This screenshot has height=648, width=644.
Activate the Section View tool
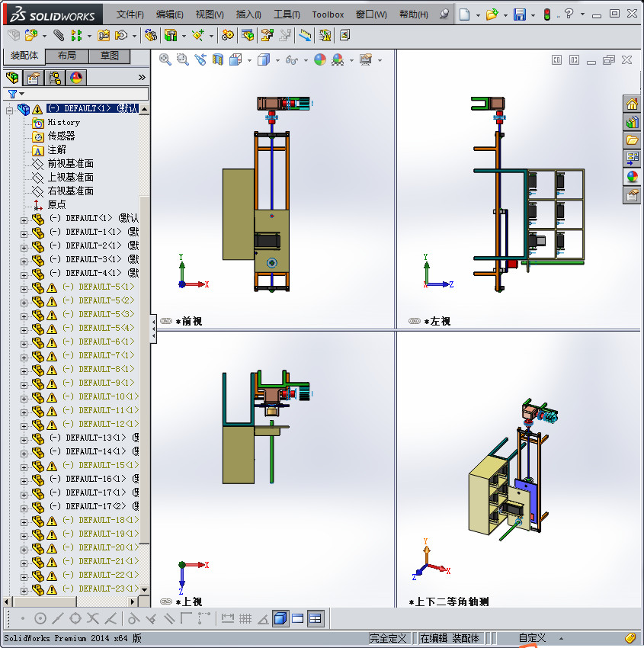click(x=218, y=60)
